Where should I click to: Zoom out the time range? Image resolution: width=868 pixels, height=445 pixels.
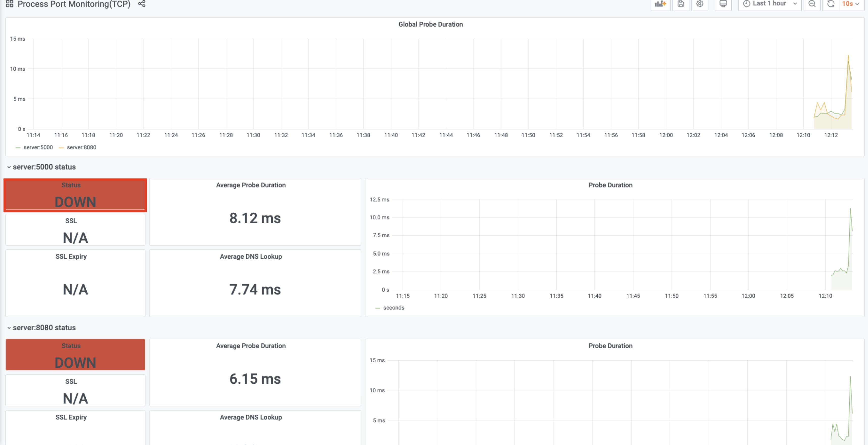(x=812, y=4)
